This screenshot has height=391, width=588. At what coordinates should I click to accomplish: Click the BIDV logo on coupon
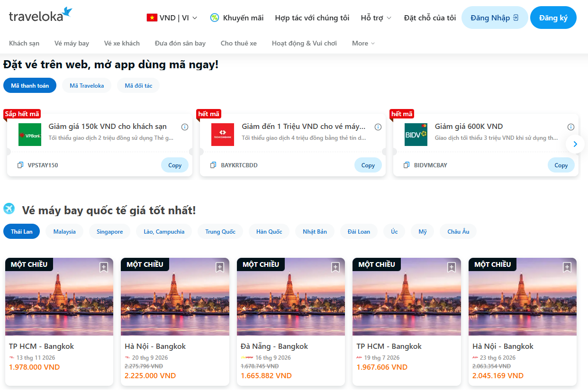[x=416, y=135]
